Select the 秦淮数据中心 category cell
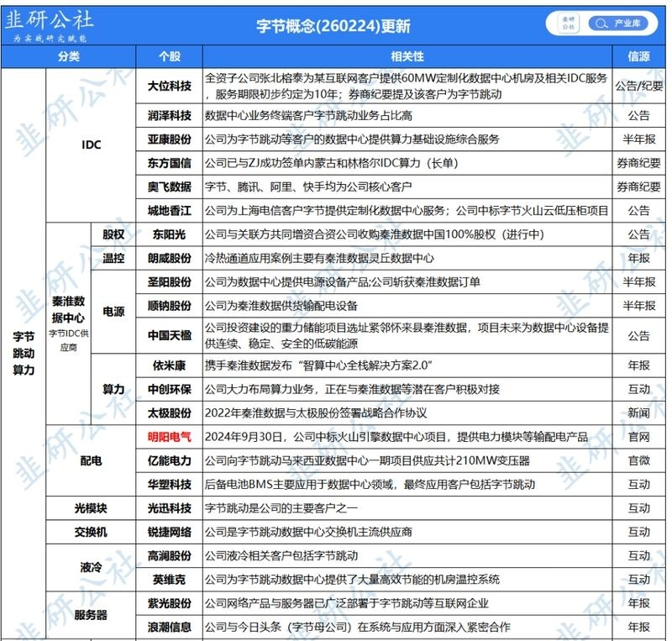 (x=69, y=323)
